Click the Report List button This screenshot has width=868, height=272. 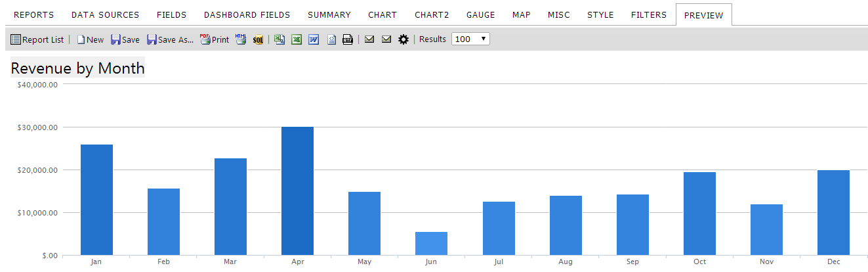(37, 39)
